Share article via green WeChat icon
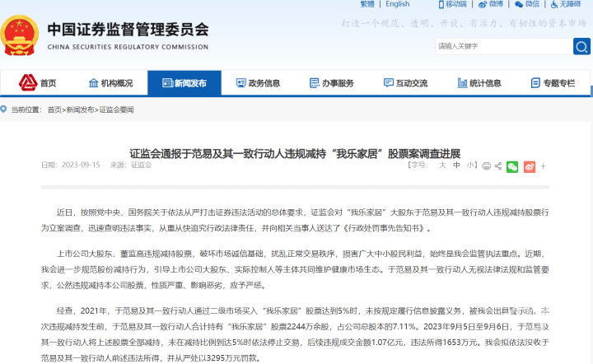The image size is (593, 364). point(512,166)
